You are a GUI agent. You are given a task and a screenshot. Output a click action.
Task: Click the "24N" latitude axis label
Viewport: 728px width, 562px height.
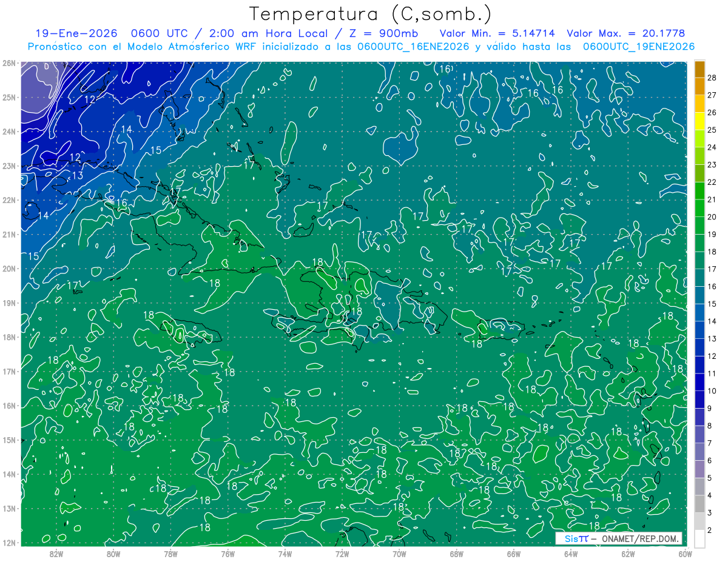(x=9, y=131)
